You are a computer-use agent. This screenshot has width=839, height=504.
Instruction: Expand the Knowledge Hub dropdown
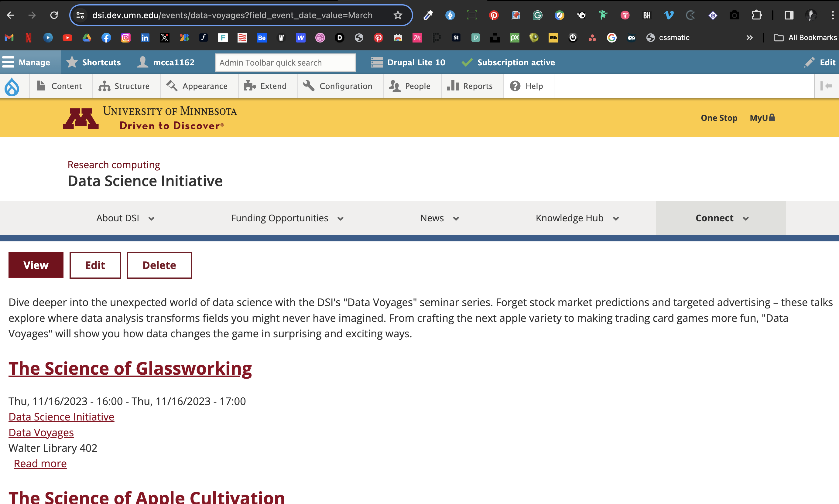click(x=577, y=218)
